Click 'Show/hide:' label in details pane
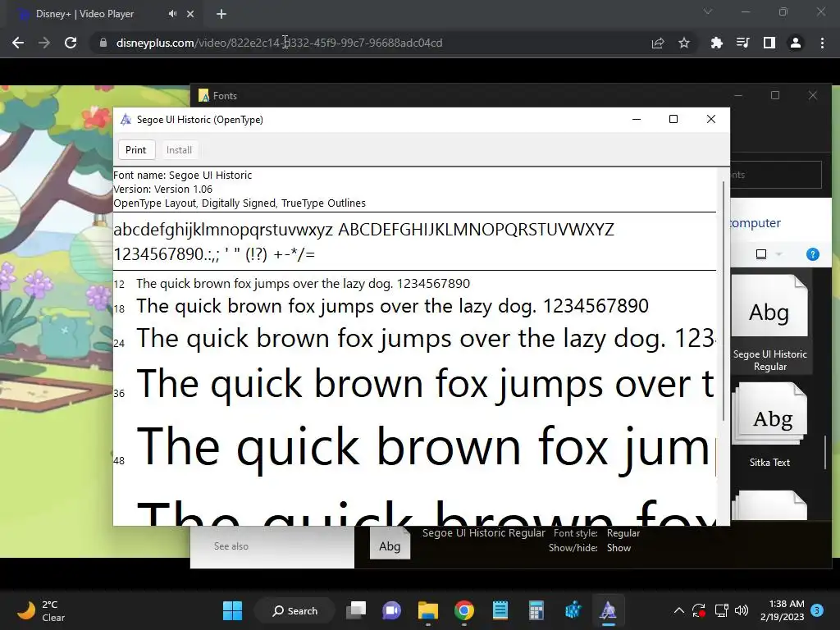840x630 pixels. pos(573,548)
